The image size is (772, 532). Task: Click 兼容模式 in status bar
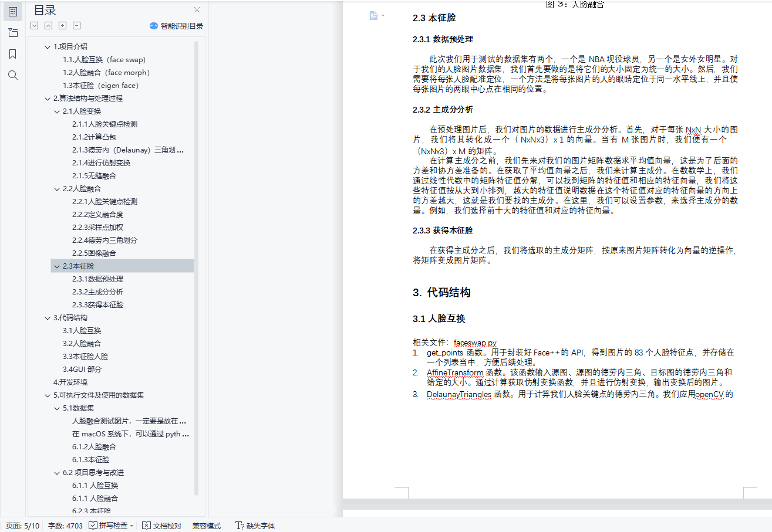[x=207, y=526]
